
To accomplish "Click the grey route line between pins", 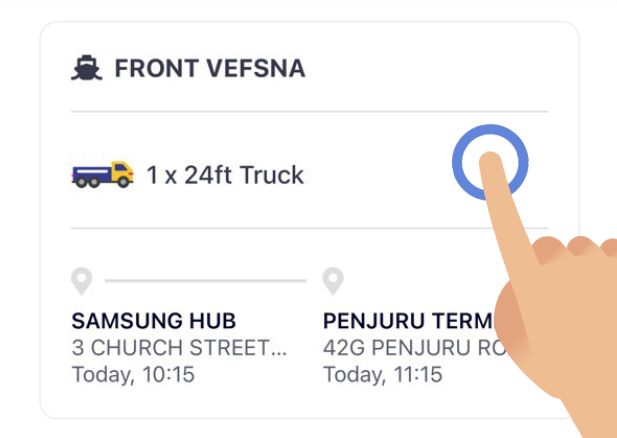I will (205, 281).
